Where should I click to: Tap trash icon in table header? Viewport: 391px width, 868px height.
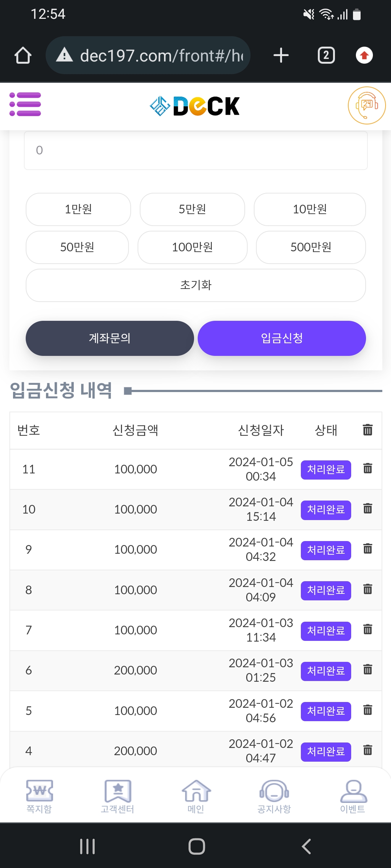(x=367, y=430)
